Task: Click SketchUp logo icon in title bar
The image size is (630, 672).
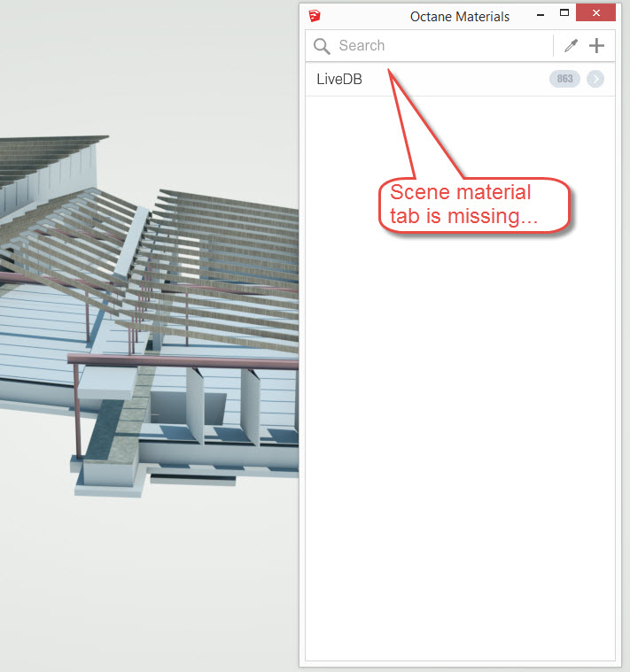Action: 315,16
